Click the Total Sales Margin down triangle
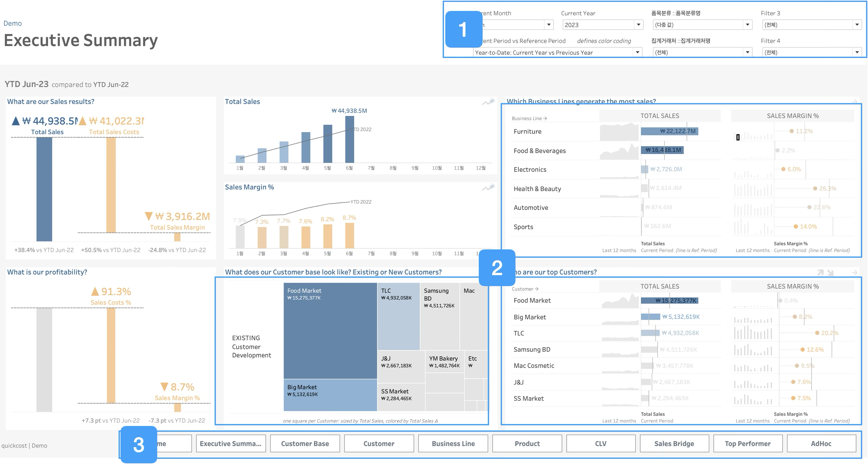This screenshot has height=464, width=868. point(149,216)
